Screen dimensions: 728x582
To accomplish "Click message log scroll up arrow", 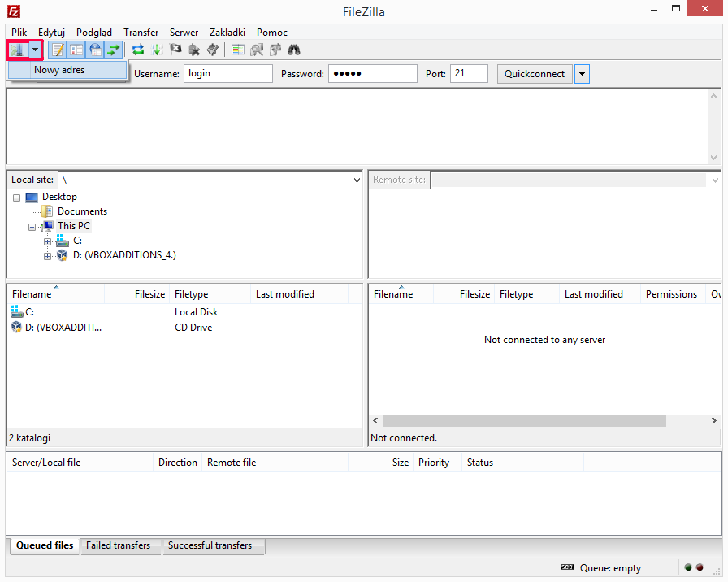I will [x=713, y=96].
